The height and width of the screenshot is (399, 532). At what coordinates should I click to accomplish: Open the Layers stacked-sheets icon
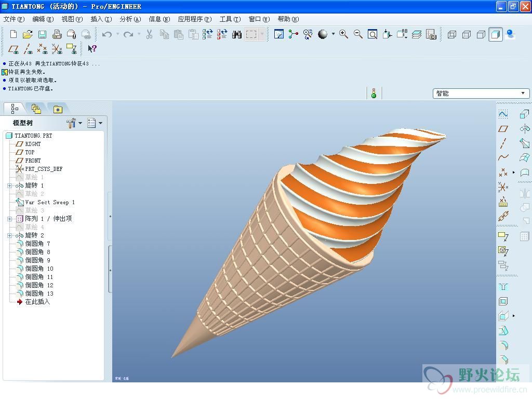(417, 34)
